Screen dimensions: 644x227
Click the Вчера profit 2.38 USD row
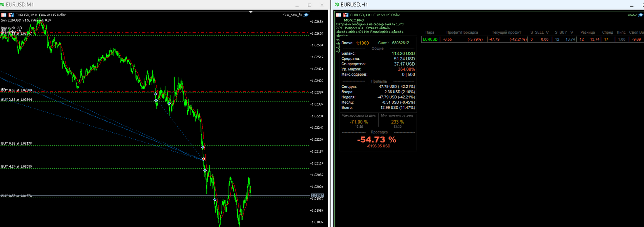click(378, 92)
